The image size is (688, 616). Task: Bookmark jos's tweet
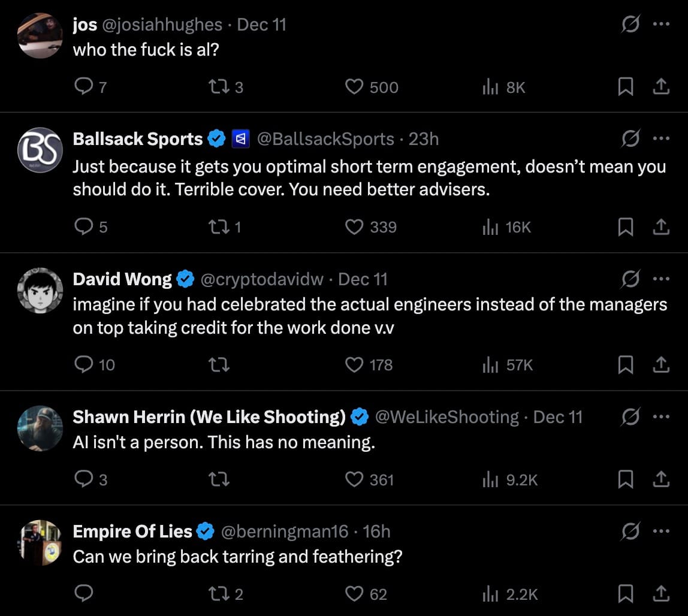pyautogui.click(x=625, y=87)
